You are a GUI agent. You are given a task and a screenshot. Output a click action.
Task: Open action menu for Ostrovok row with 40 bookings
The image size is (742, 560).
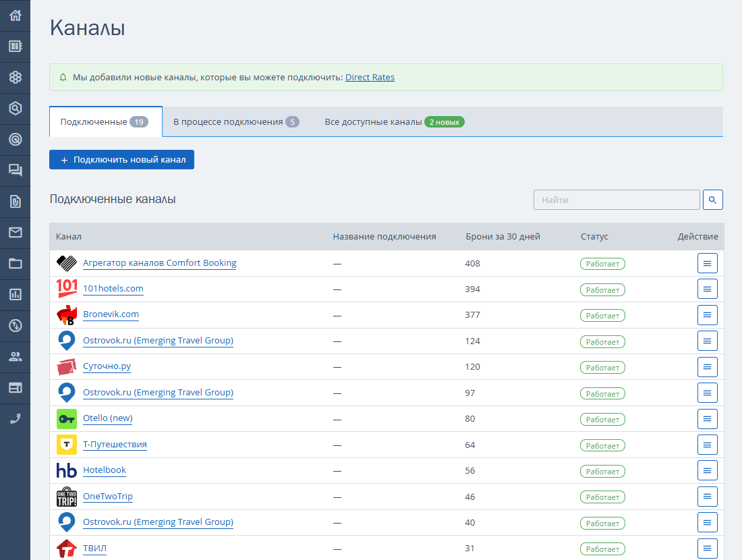(x=708, y=523)
